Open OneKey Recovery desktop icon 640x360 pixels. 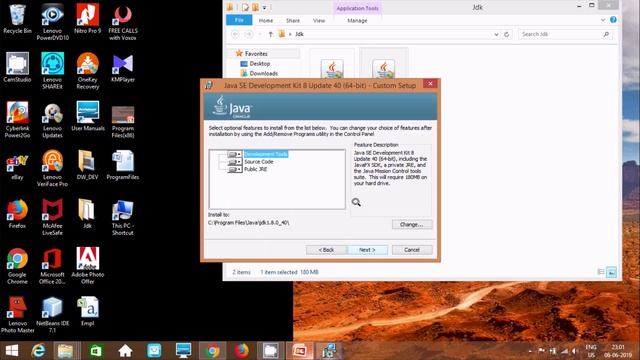[x=87, y=71]
